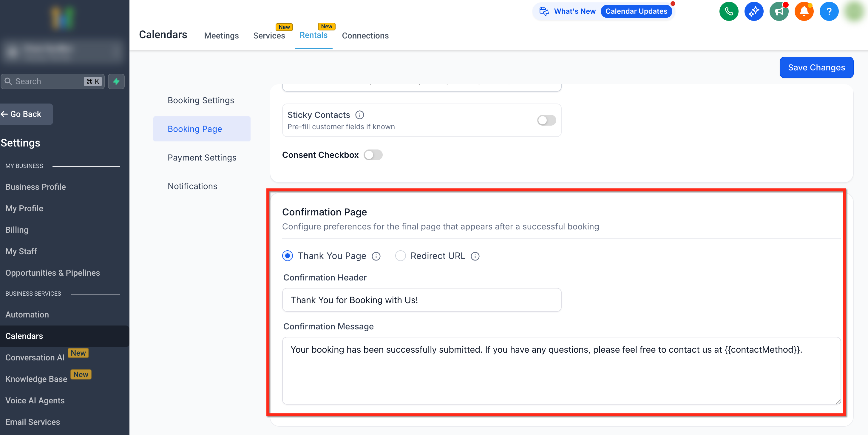Open the orange notification bell
868x435 pixels.
804,11
